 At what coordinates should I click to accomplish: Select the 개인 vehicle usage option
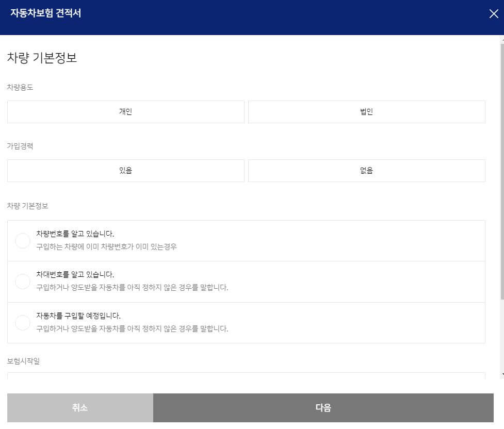coord(125,111)
